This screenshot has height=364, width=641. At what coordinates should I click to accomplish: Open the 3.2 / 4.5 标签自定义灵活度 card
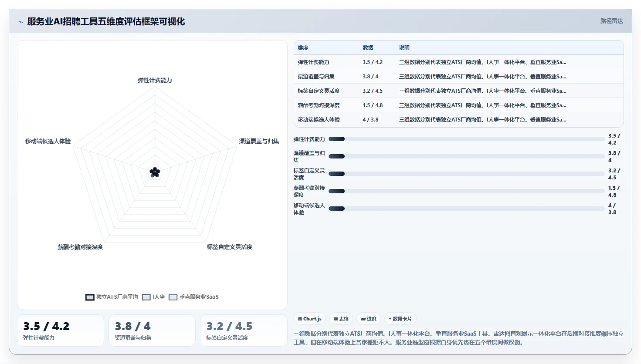click(x=244, y=330)
